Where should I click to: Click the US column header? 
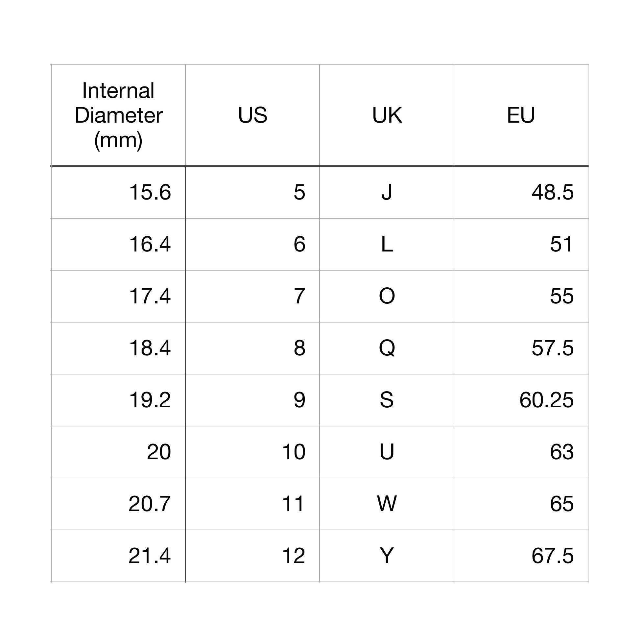coord(252,115)
